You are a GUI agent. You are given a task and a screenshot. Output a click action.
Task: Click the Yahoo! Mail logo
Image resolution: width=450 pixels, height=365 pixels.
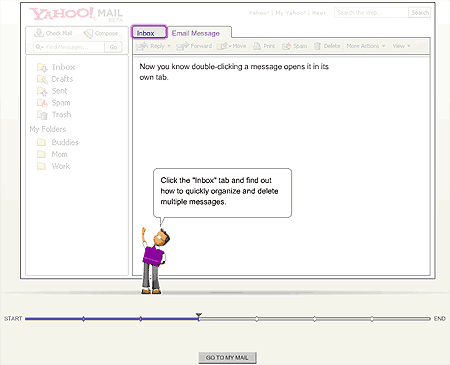(76, 14)
